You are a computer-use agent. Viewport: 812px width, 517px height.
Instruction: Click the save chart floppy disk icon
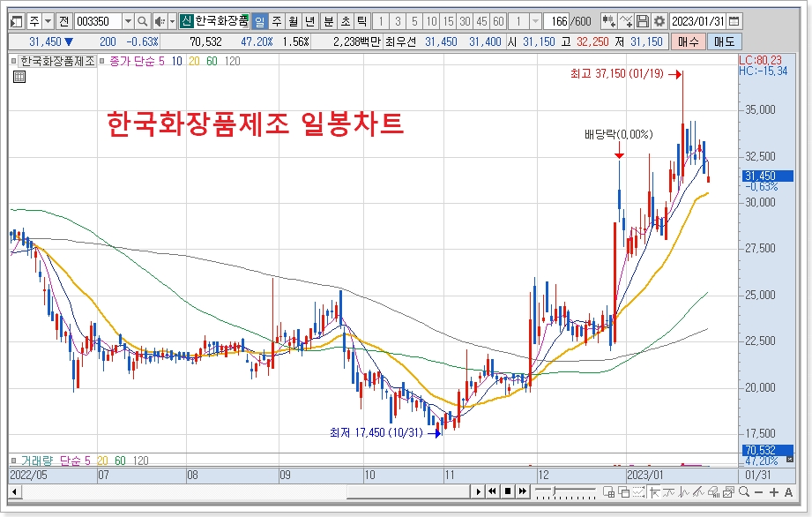coord(642,21)
